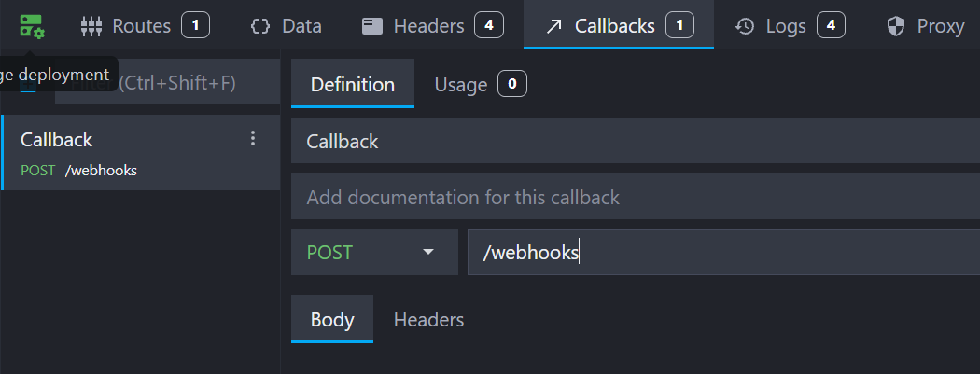Select the Body tab
The height and width of the screenshot is (374, 980).
click(332, 320)
